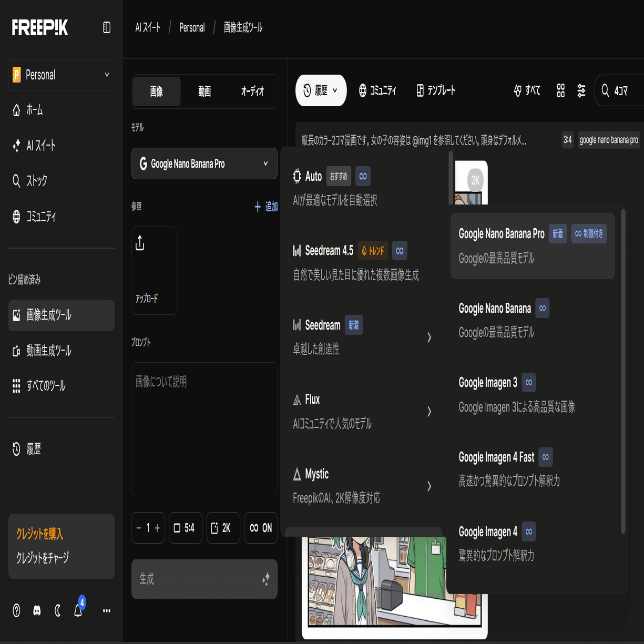Switch to grid view icon
This screenshot has width=644, height=644.
point(561,90)
